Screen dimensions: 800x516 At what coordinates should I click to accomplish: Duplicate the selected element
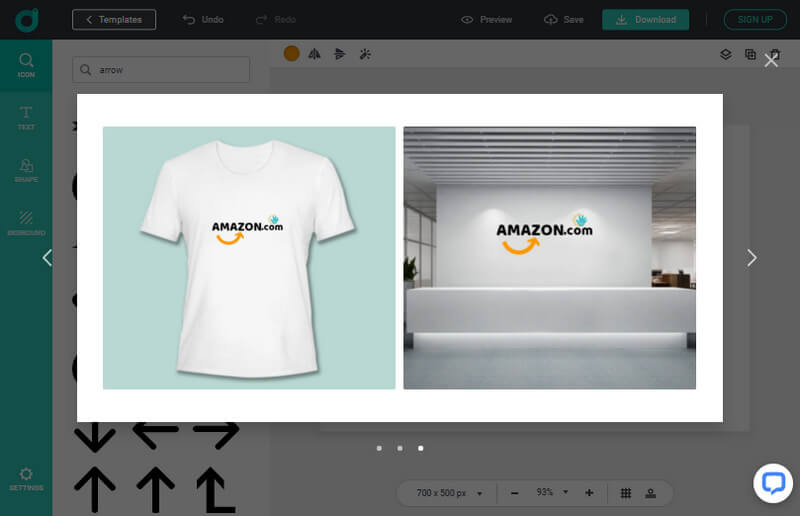(751, 54)
